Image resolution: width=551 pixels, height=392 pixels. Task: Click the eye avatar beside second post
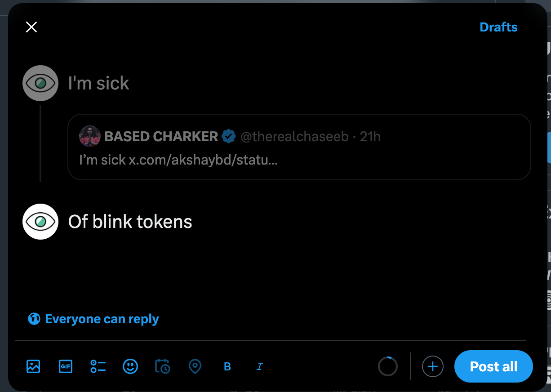coord(40,222)
